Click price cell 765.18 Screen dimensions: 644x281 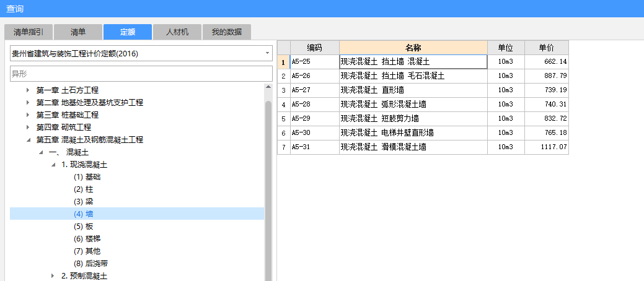(547, 133)
